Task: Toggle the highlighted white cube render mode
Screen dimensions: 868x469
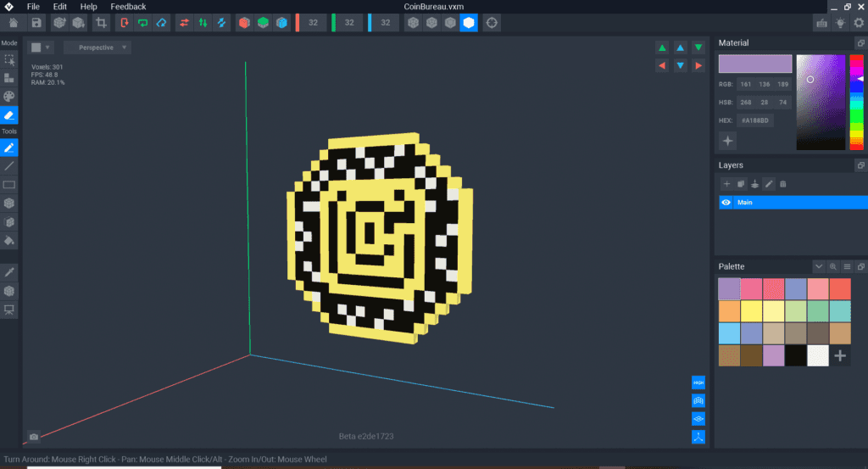Action: pyautogui.click(x=468, y=22)
